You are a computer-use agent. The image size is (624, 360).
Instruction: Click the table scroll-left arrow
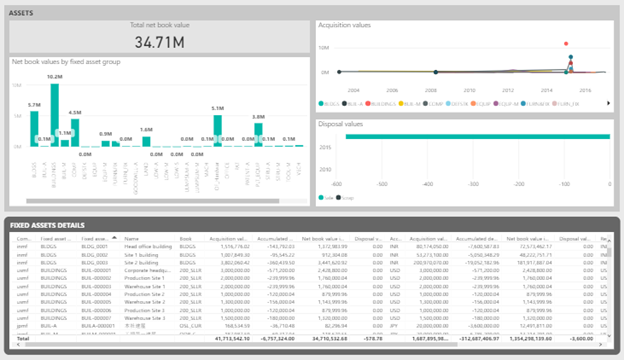coord(18,344)
